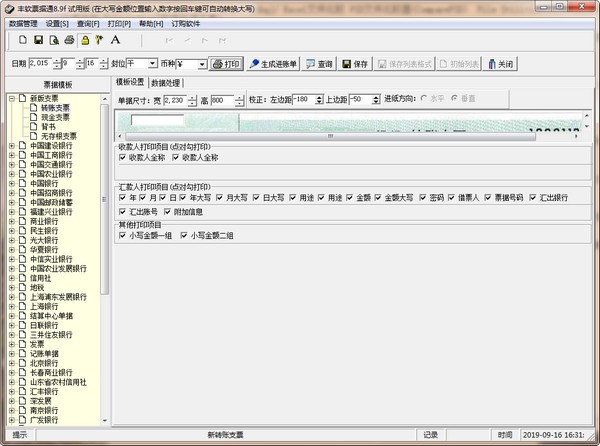Click the printer icon in the top toolbar

click(69, 40)
